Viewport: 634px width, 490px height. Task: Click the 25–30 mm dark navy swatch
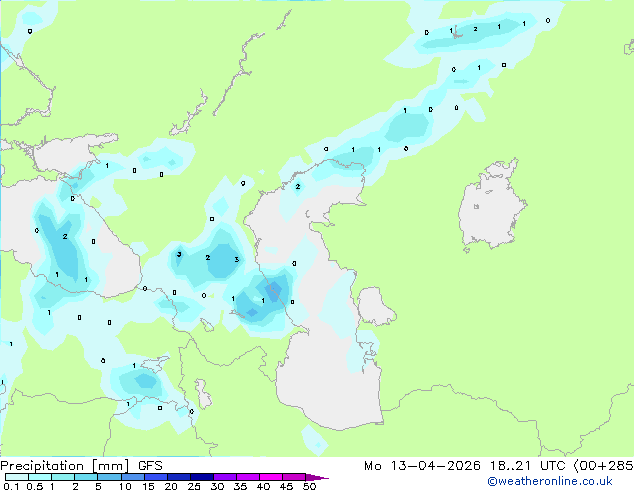tap(202, 477)
